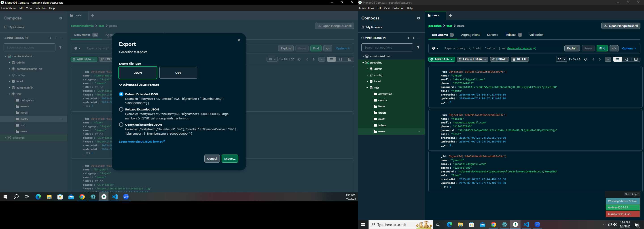
Task: Run Find in users view
Action: pos(602,49)
